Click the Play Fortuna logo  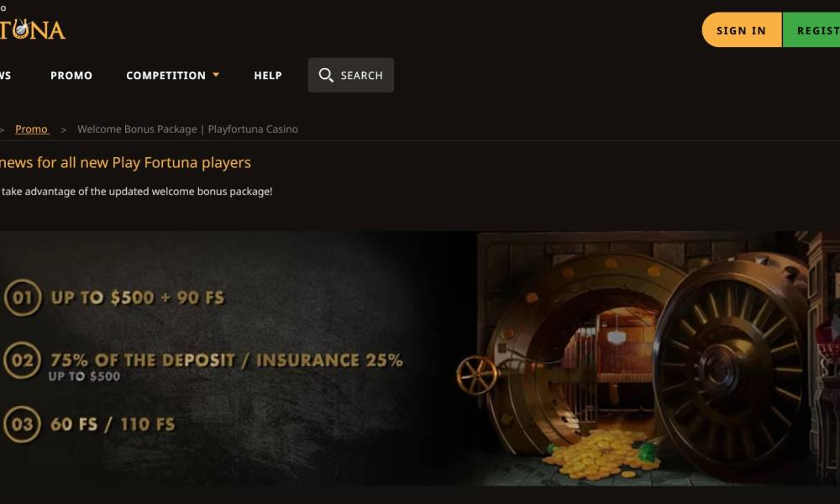(x=32, y=29)
